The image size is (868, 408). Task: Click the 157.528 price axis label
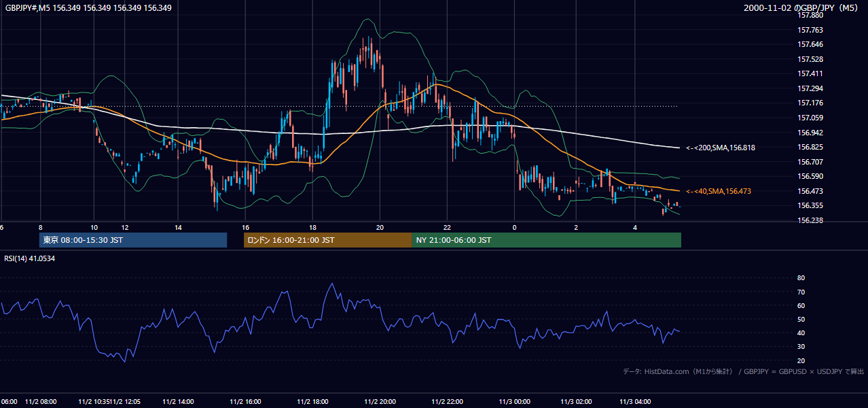point(810,60)
